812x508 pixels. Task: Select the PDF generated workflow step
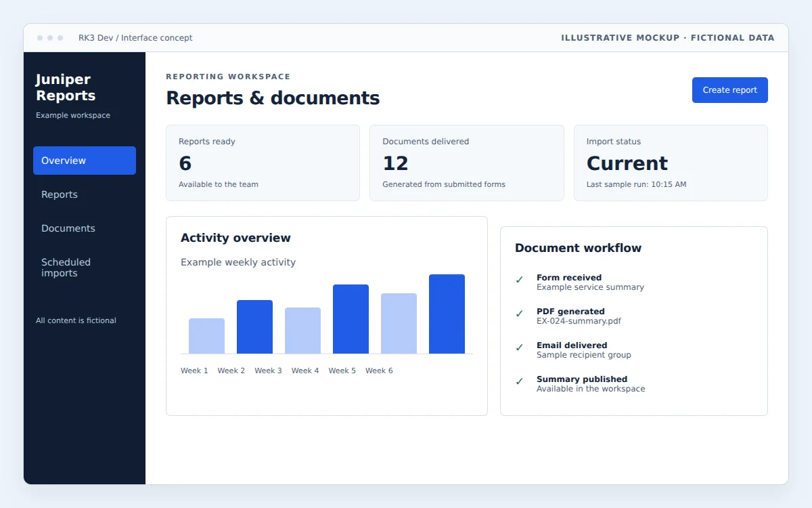[x=634, y=316]
